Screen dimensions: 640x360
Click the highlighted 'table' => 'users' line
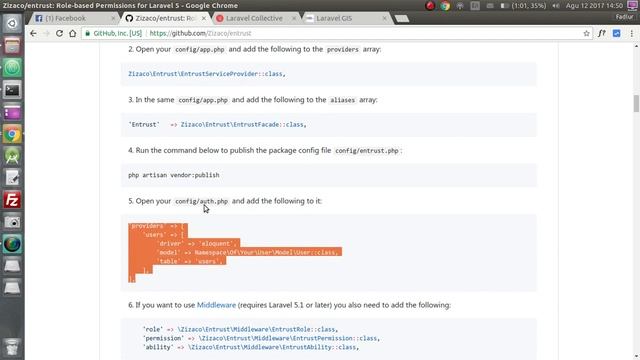pos(191,261)
